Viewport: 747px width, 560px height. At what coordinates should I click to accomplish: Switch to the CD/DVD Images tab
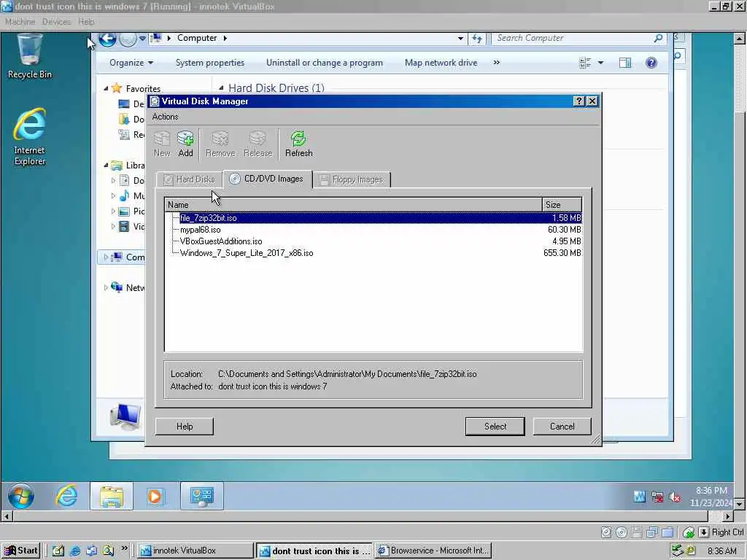[x=267, y=179]
